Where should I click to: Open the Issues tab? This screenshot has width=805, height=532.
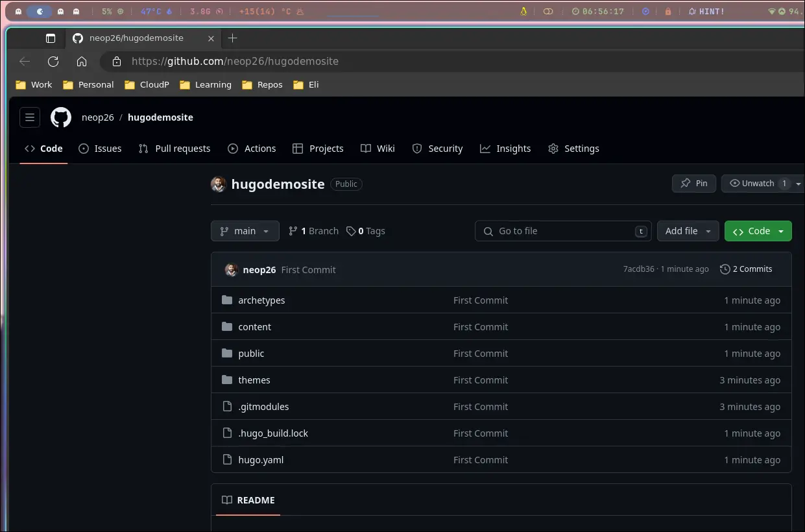point(100,149)
